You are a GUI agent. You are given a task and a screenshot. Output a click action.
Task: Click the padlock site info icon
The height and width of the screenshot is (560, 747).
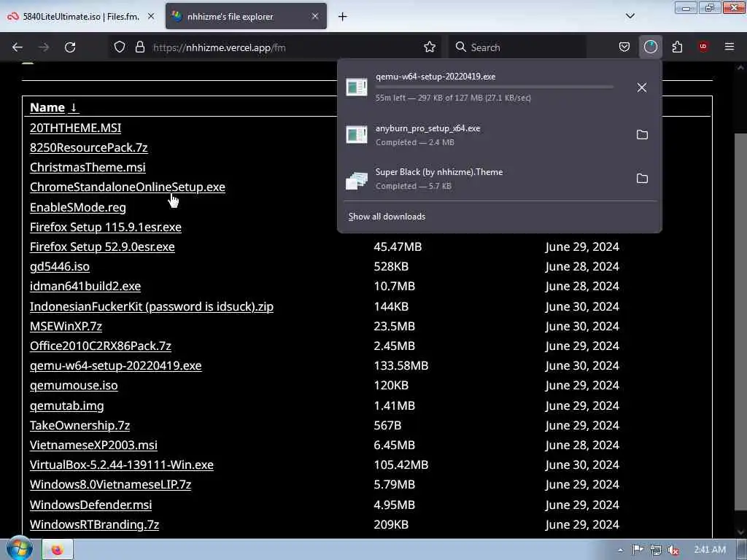pos(139,47)
